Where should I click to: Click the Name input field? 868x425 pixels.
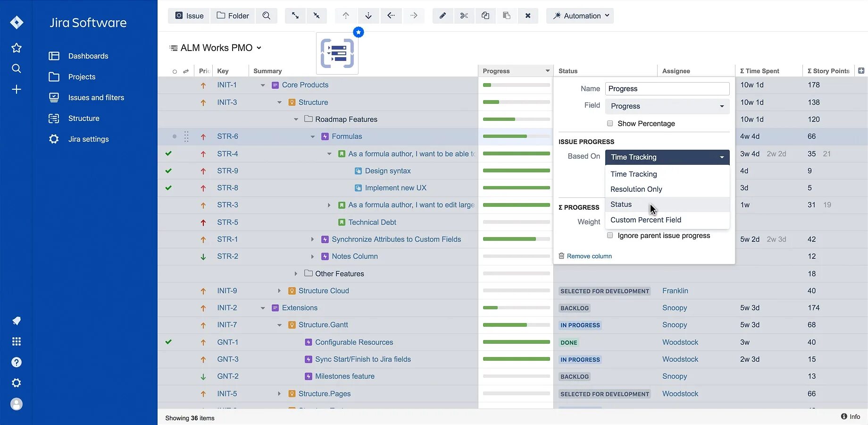tap(667, 89)
